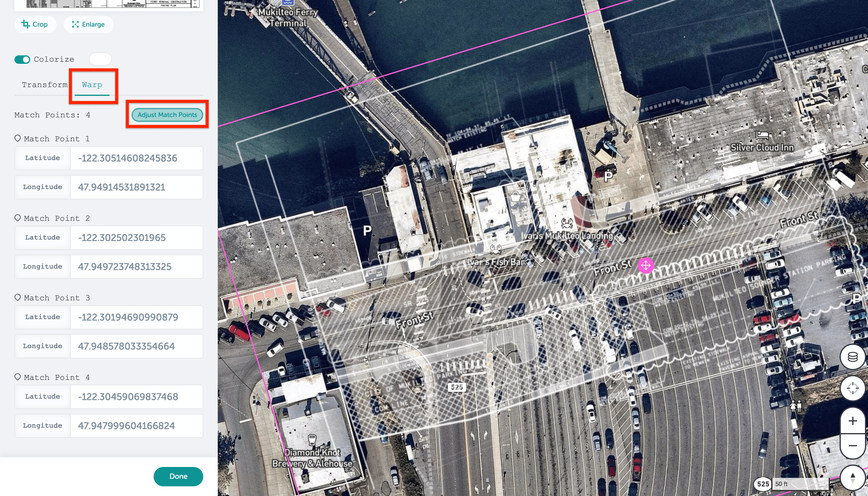Click the pink move handle on the overlay

[x=645, y=265]
